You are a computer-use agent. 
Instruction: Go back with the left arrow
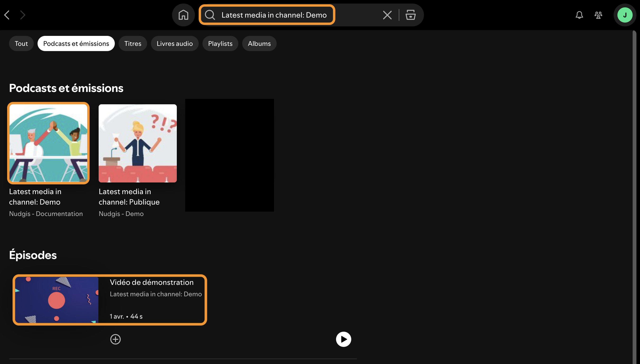point(7,15)
